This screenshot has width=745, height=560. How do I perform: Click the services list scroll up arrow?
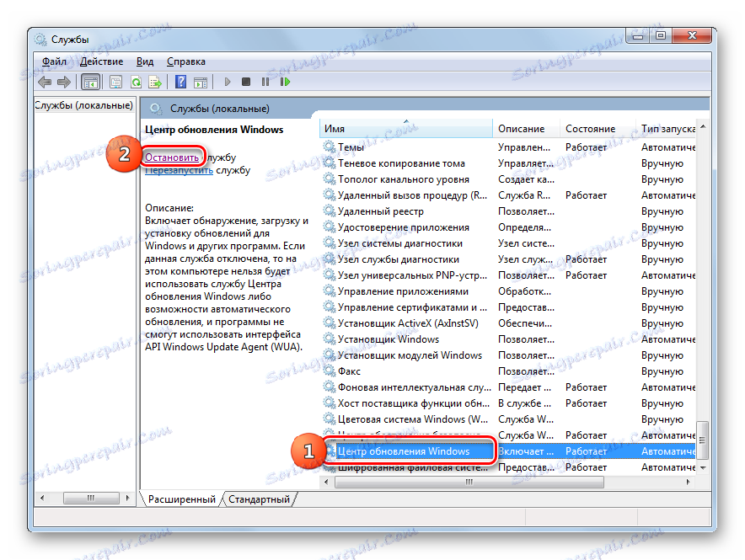[703, 126]
